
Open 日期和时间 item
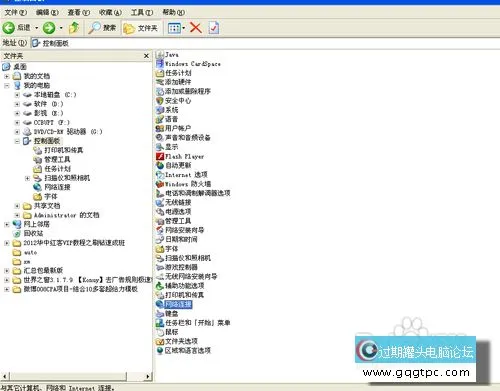coord(177,239)
